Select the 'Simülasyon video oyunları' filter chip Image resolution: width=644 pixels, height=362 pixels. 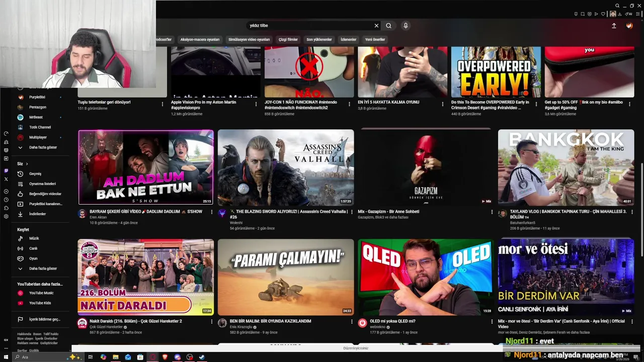[249, 39]
